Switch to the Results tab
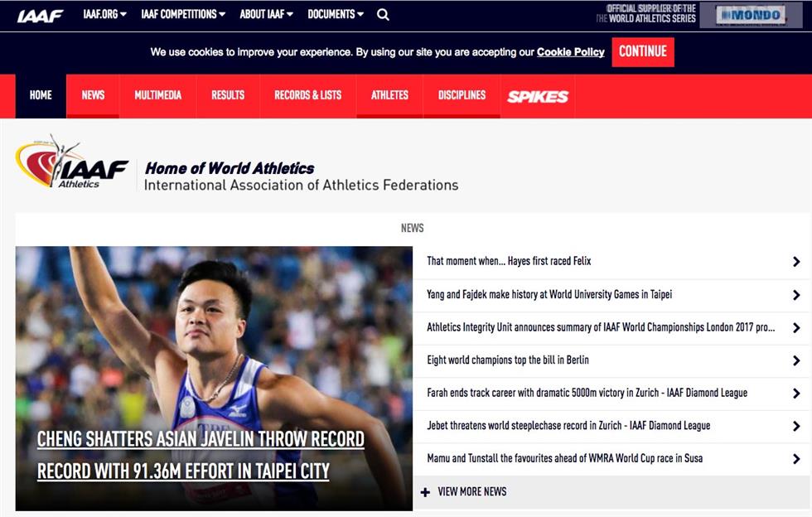Image resolution: width=812 pixels, height=517 pixels. [x=228, y=96]
